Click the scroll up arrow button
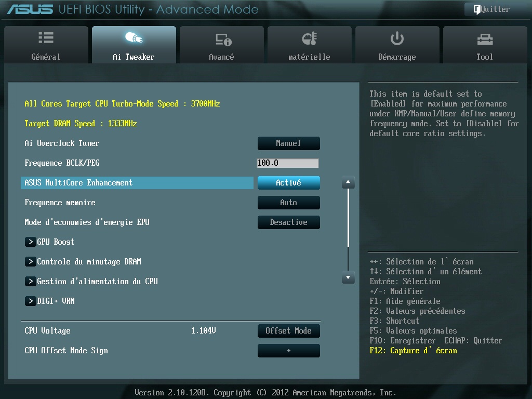The image size is (532, 399). click(x=348, y=183)
